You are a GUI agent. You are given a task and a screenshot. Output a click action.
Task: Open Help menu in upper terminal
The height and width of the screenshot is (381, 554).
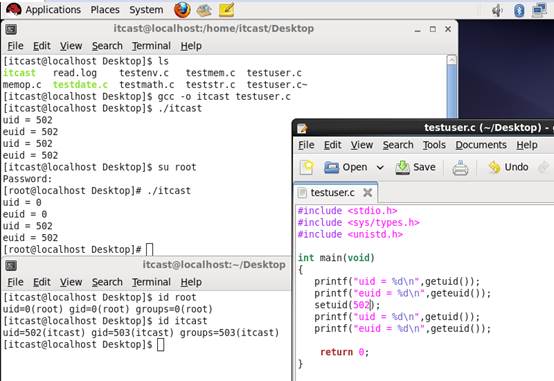[191, 46]
